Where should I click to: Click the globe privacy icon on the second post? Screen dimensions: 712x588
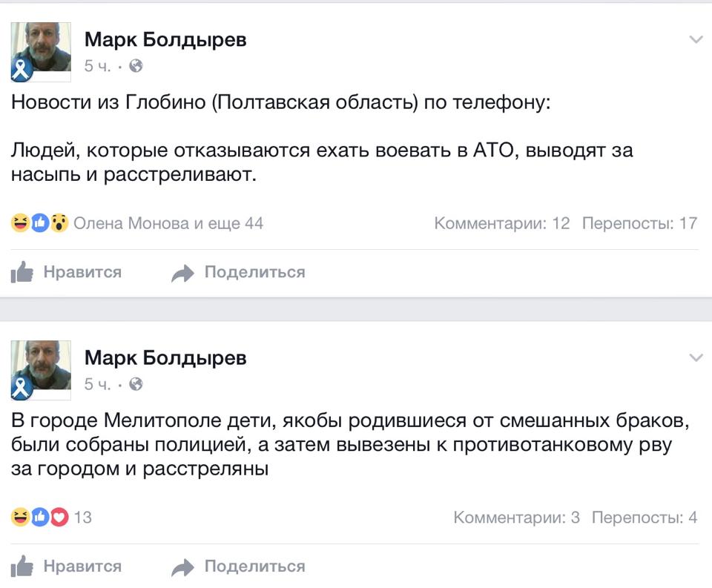[136, 384]
